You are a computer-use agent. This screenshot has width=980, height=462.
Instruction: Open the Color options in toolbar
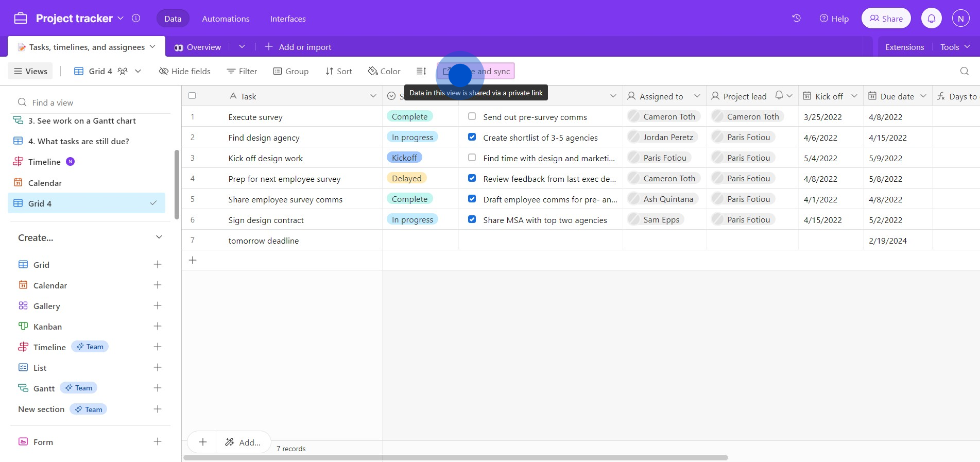pyautogui.click(x=384, y=71)
